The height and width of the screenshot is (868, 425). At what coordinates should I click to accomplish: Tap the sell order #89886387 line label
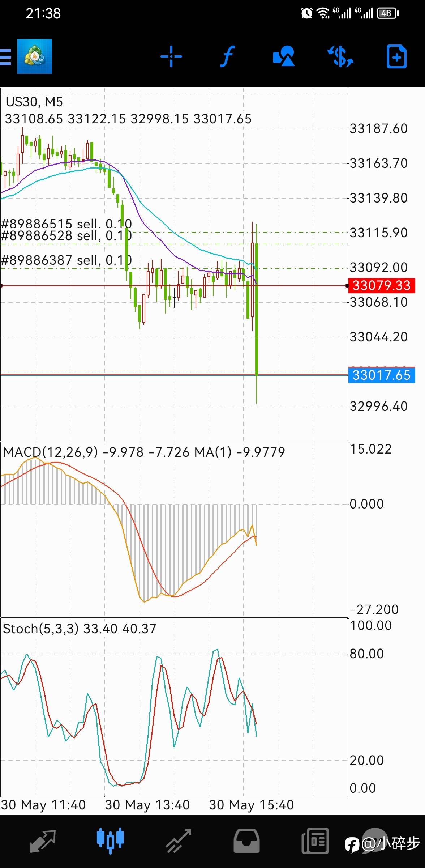pos(66,260)
